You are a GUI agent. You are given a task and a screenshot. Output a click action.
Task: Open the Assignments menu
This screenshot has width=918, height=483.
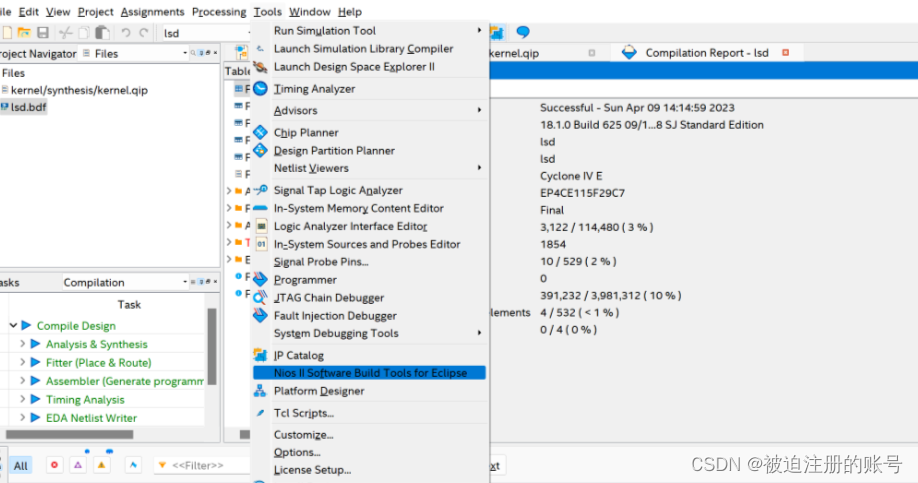point(152,12)
